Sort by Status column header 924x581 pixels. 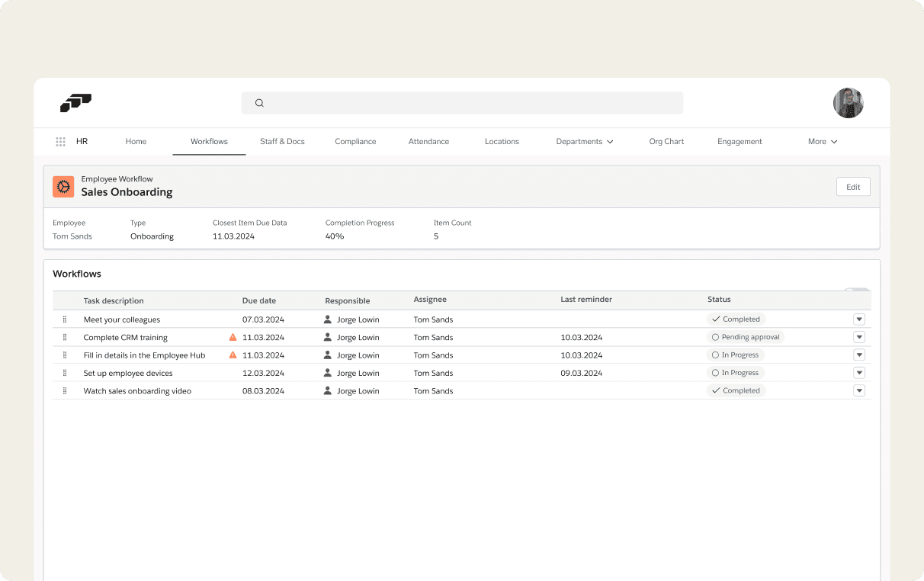719,300
